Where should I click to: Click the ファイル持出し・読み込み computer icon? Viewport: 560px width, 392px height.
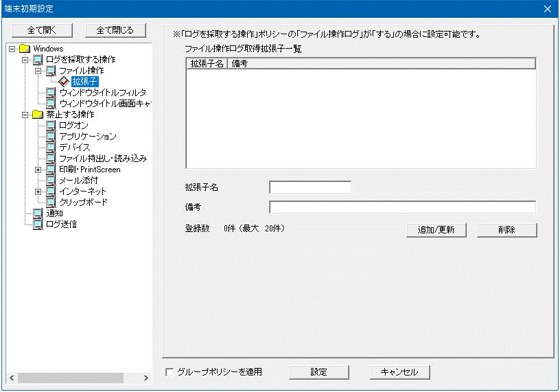51,159
